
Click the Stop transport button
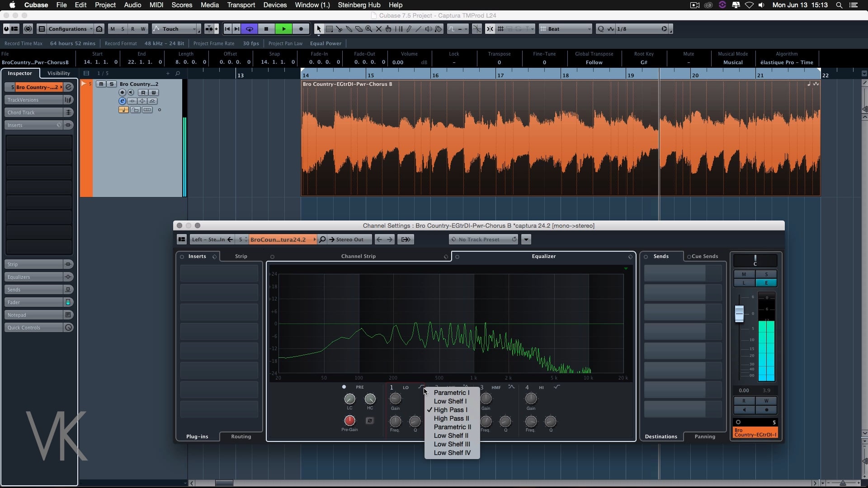tap(266, 29)
